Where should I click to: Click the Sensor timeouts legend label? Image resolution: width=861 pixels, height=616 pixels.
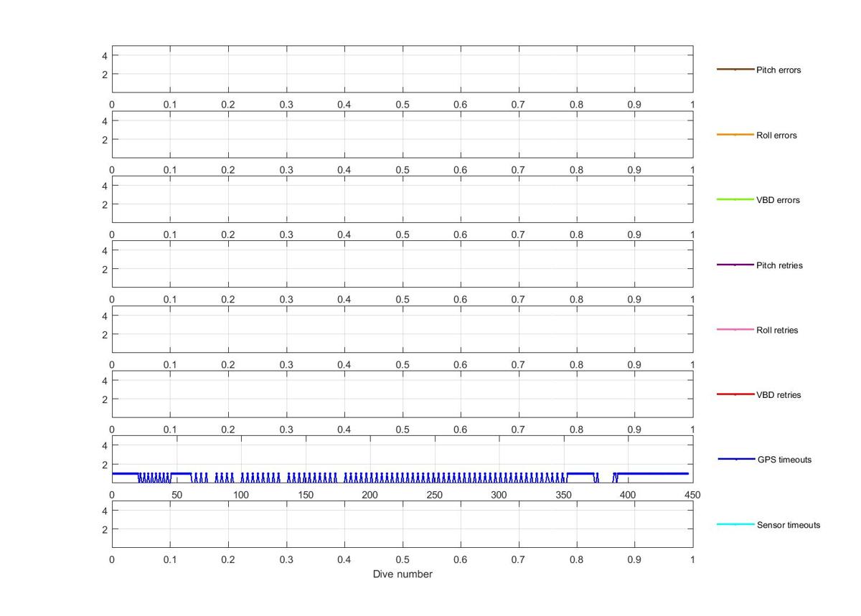pos(789,525)
